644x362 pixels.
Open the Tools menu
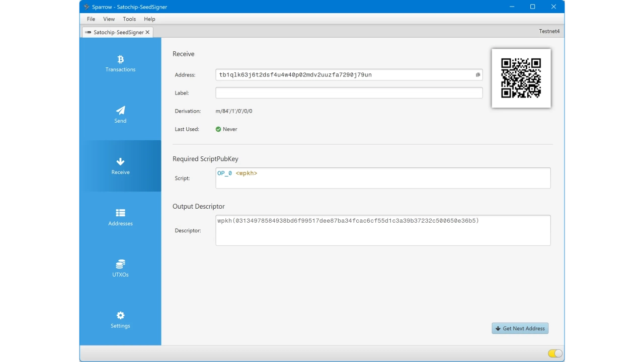point(129,19)
